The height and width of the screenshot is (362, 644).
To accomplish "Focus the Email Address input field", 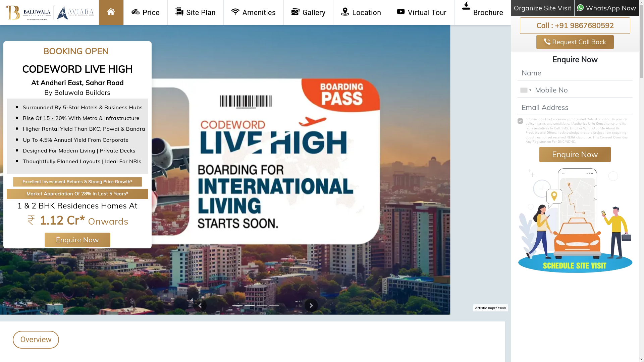I will pyautogui.click(x=575, y=108).
